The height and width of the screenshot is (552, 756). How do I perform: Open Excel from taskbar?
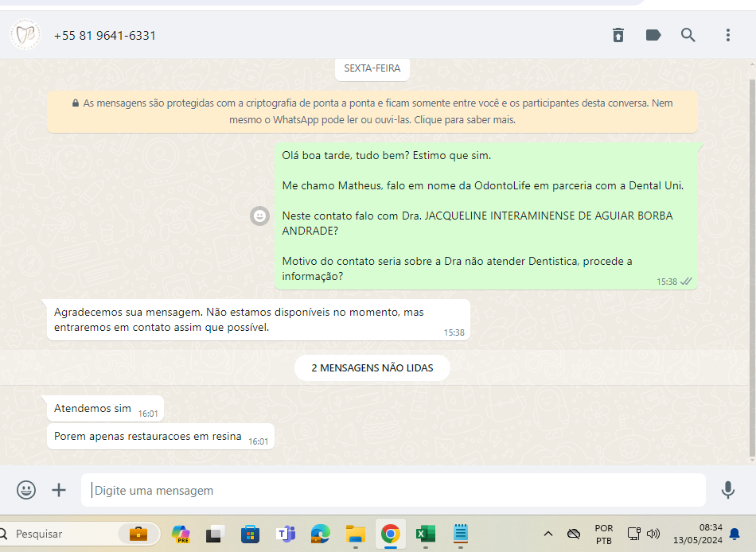426,534
